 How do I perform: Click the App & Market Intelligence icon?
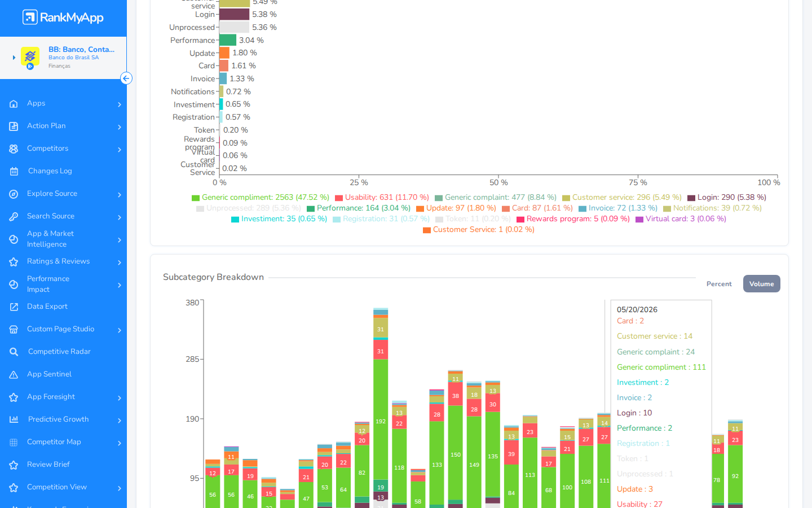point(14,239)
